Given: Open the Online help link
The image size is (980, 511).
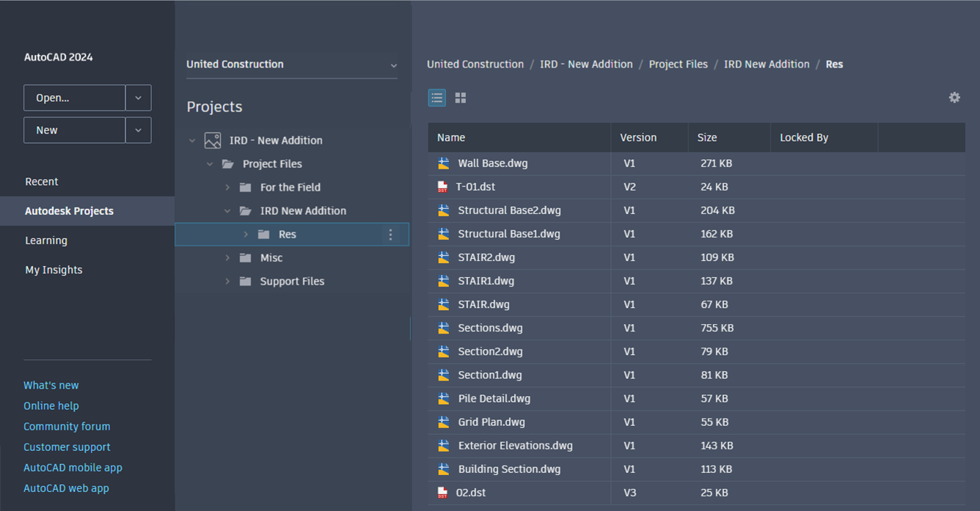Looking at the screenshot, I should point(51,405).
